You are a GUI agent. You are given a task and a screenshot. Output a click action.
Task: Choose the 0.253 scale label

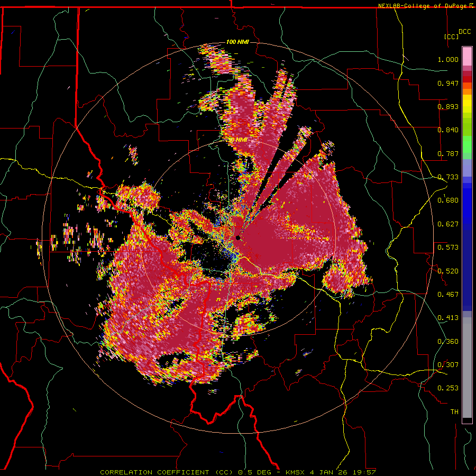pyautogui.click(x=448, y=388)
